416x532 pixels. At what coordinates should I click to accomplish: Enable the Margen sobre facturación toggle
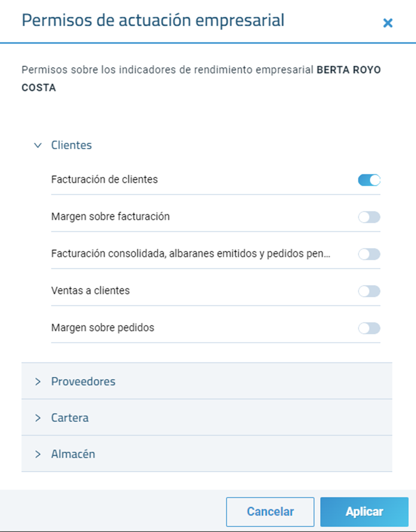[369, 217]
